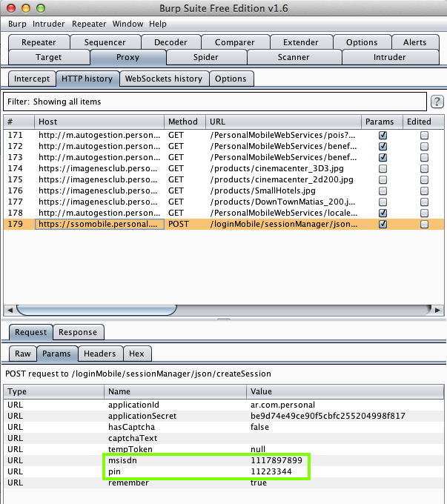Sort history by the # column header
This screenshot has width=447, height=504.
(x=19, y=122)
